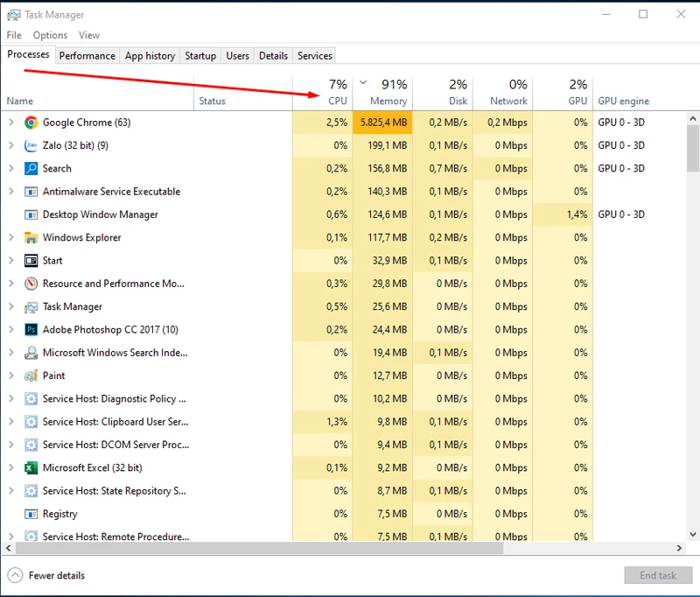Image resolution: width=700 pixels, height=597 pixels.
Task: Select the Desktop Window Manager name
Action: [x=101, y=214]
